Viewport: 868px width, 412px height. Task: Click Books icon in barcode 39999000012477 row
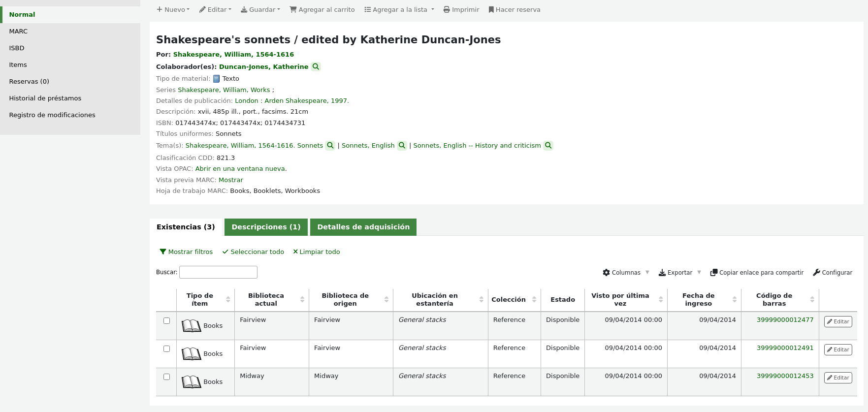click(x=191, y=325)
